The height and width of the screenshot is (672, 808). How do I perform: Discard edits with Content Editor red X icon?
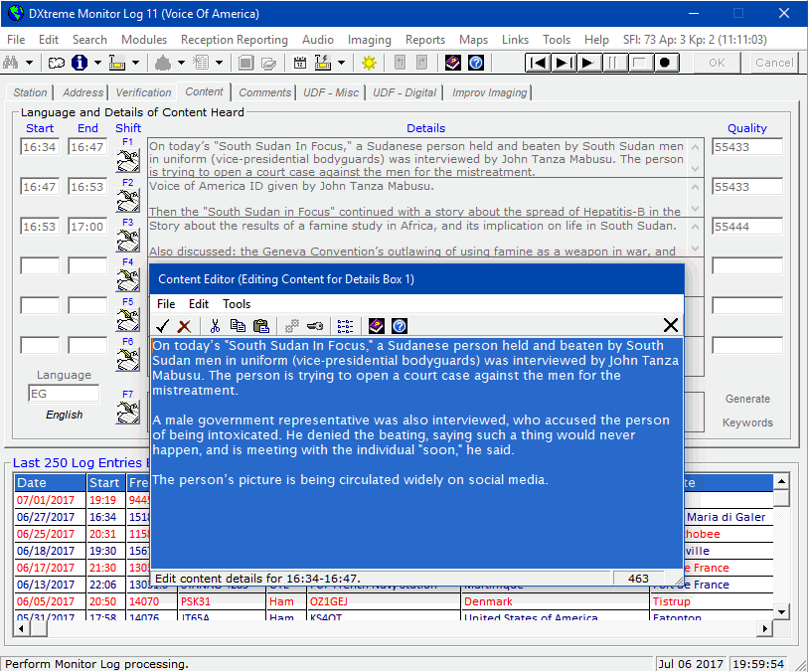tap(184, 326)
